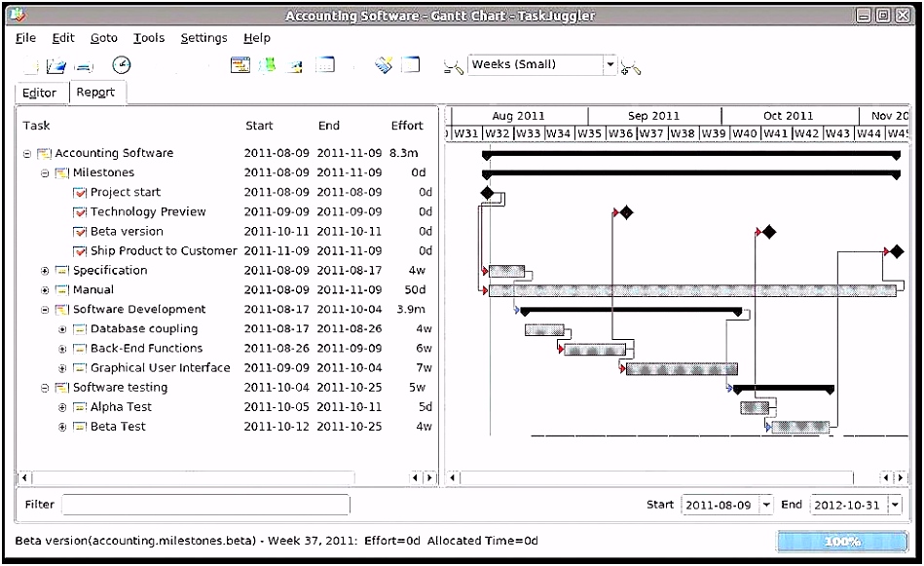Image resolution: width=924 pixels, height=566 pixels.
Task: Click the Software testing folder icon
Action: pyautogui.click(x=62, y=388)
